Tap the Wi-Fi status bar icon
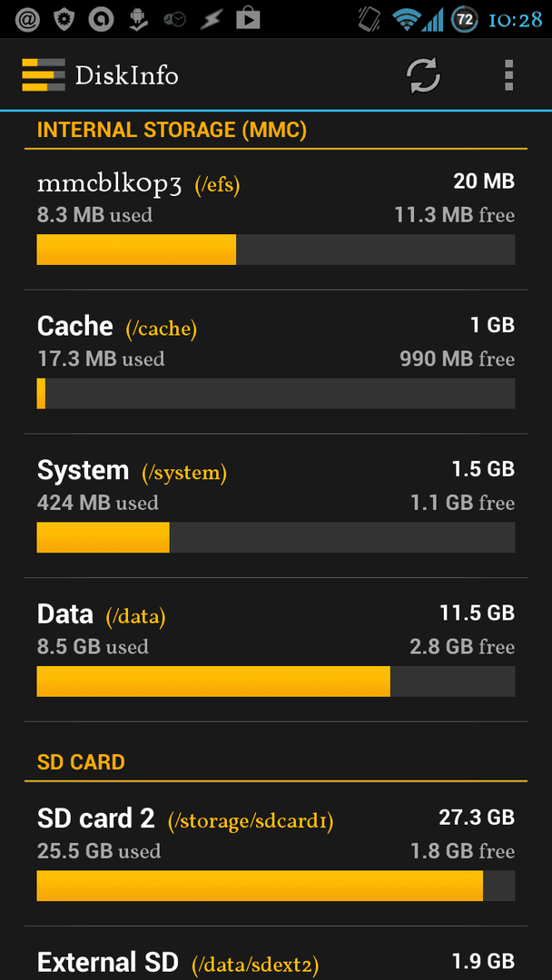This screenshot has width=552, height=980. [407, 20]
